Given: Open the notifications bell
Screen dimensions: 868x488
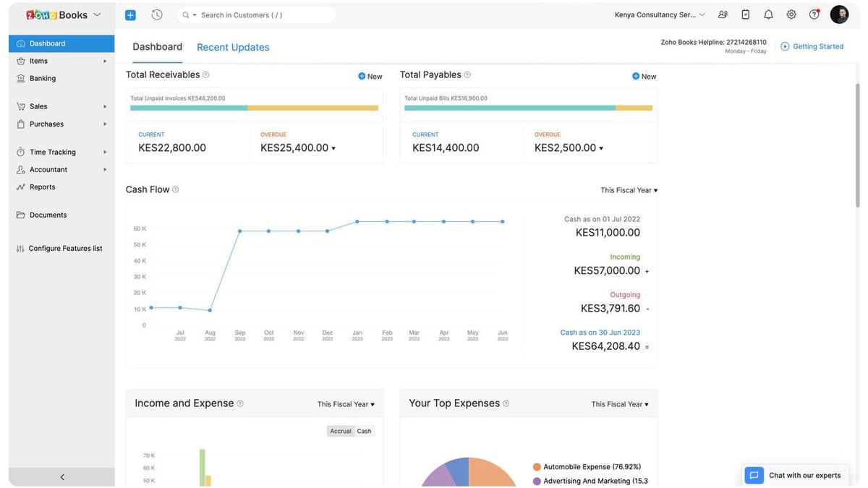Looking at the screenshot, I should coord(768,14).
